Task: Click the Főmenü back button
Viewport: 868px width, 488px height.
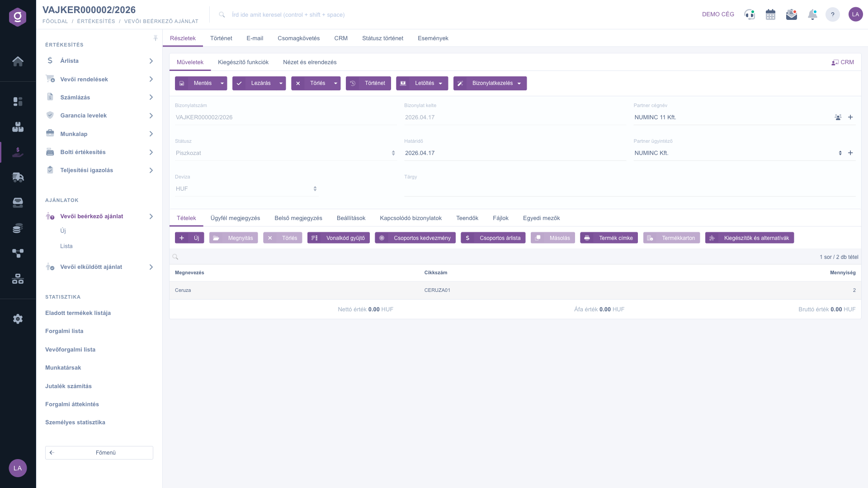Action: click(x=99, y=453)
